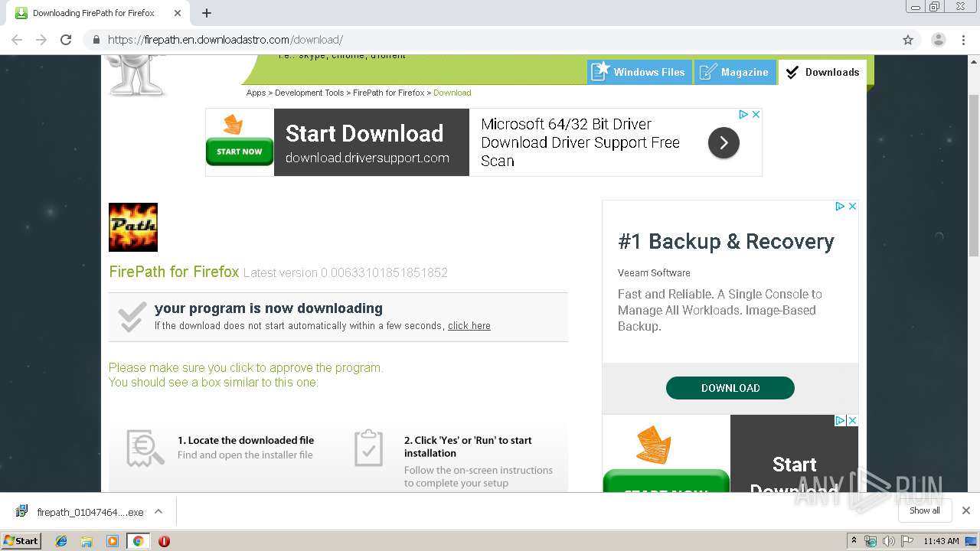
Task: Open the Windows Files tab
Action: click(x=639, y=72)
